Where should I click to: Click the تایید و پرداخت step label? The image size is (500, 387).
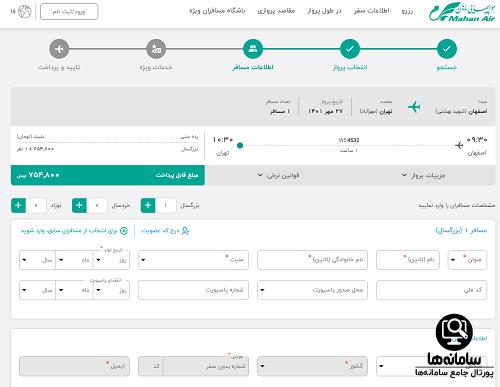(59, 67)
